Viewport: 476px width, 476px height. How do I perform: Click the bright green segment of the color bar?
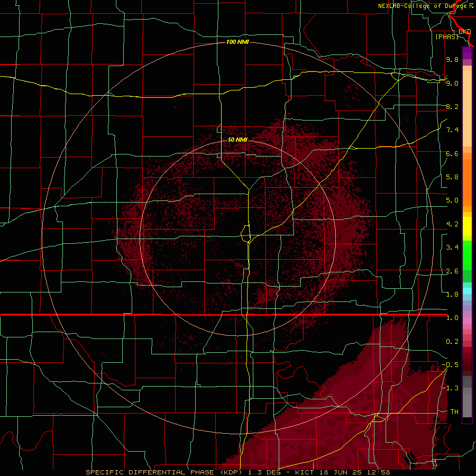pos(467,255)
